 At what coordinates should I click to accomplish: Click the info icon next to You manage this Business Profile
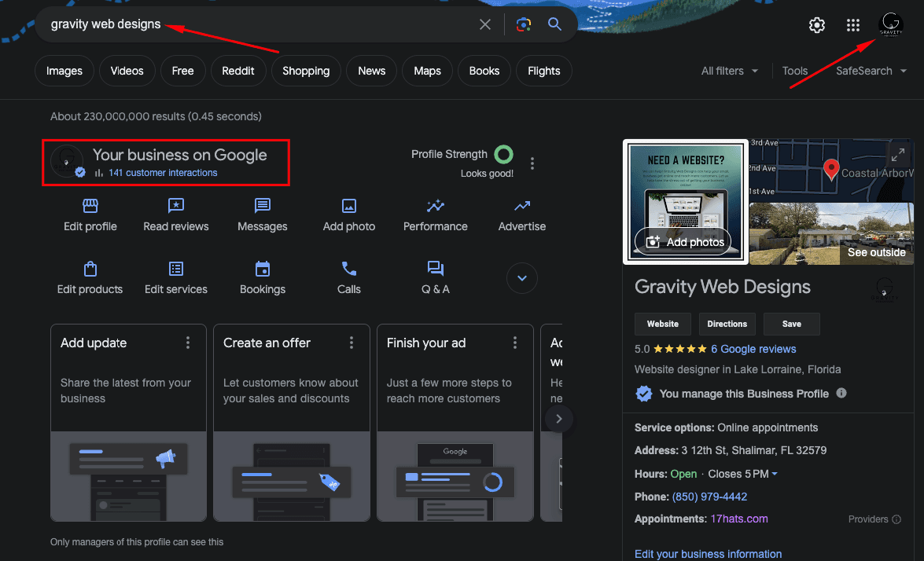pyautogui.click(x=841, y=393)
